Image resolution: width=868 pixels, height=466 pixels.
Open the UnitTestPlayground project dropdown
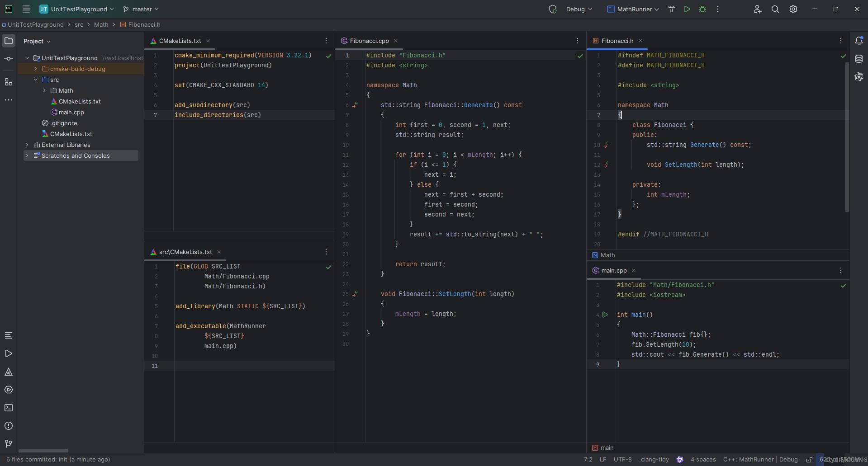click(76, 9)
